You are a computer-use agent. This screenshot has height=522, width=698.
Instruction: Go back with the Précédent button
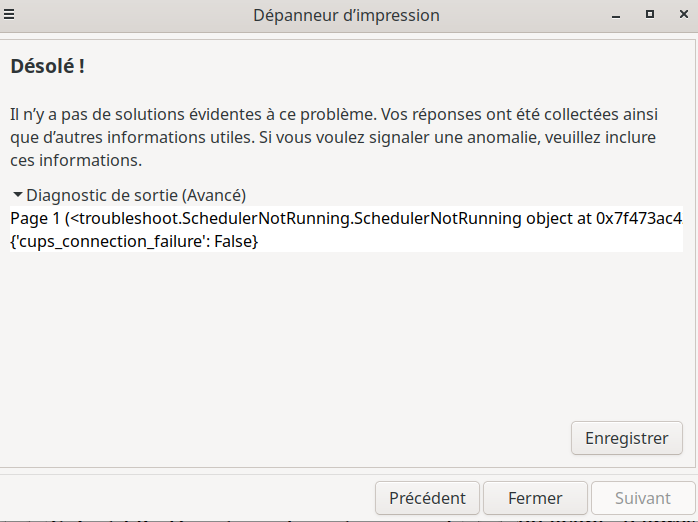tap(427, 498)
